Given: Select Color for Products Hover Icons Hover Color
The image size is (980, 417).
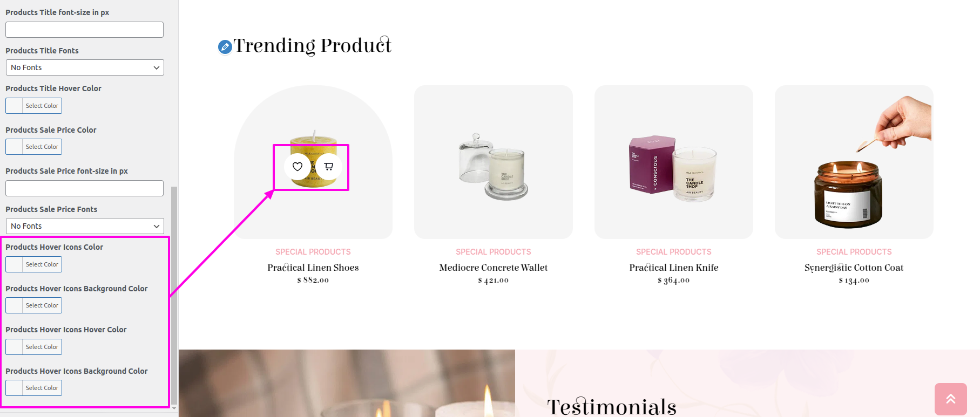Looking at the screenshot, I should click(33, 347).
